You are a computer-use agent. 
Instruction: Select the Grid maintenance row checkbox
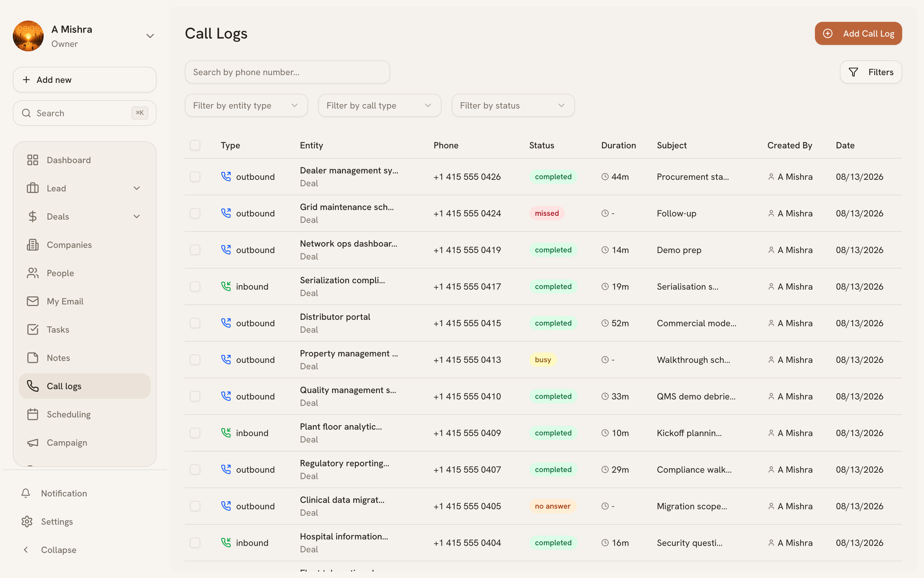pyautogui.click(x=195, y=213)
